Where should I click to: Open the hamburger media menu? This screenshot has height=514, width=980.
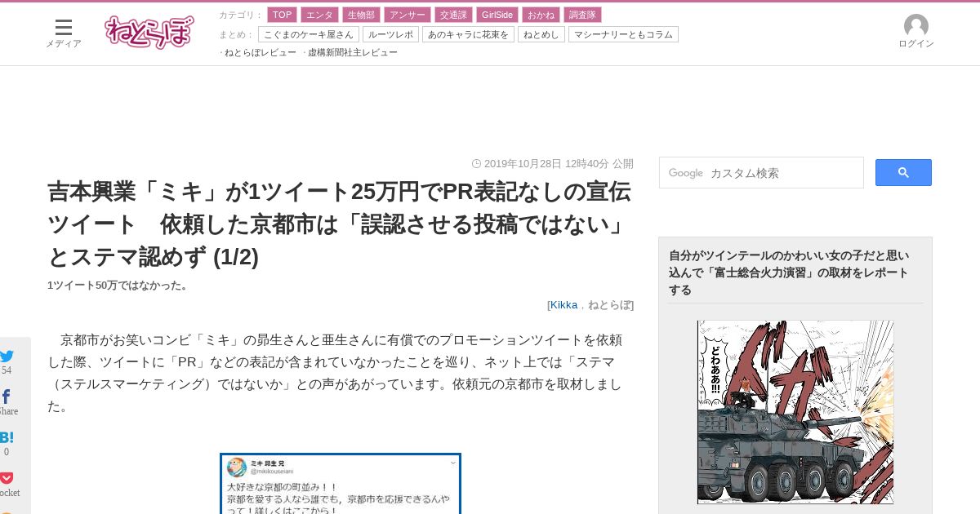(x=64, y=27)
